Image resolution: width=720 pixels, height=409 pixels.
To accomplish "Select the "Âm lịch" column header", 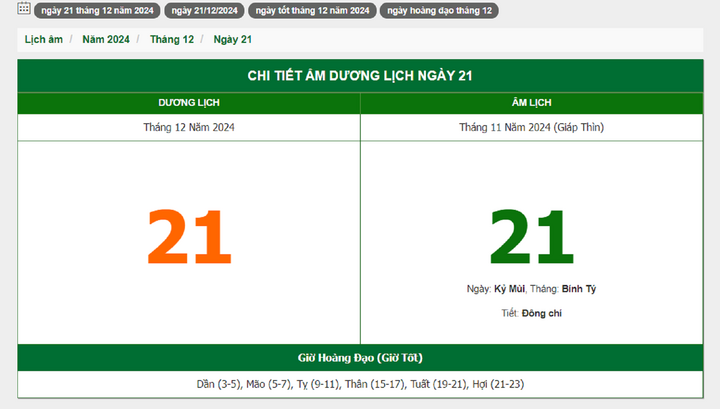I will point(531,103).
